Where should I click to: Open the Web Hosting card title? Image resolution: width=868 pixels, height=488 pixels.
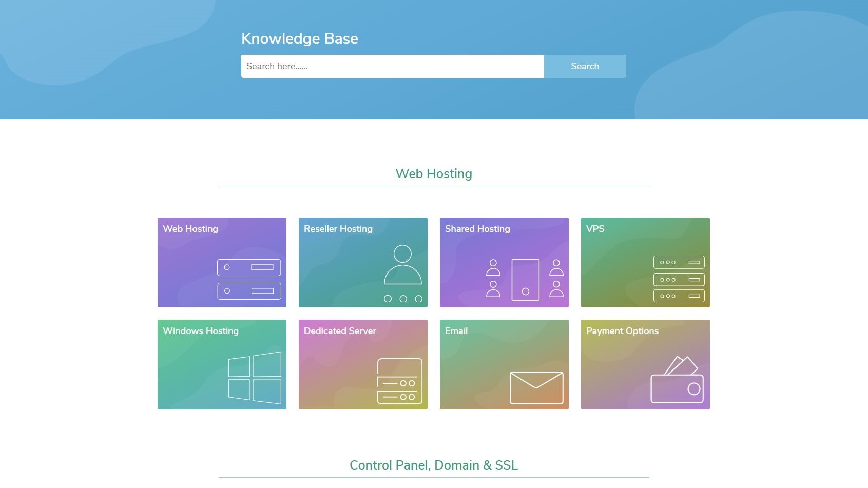click(x=190, y=229)
